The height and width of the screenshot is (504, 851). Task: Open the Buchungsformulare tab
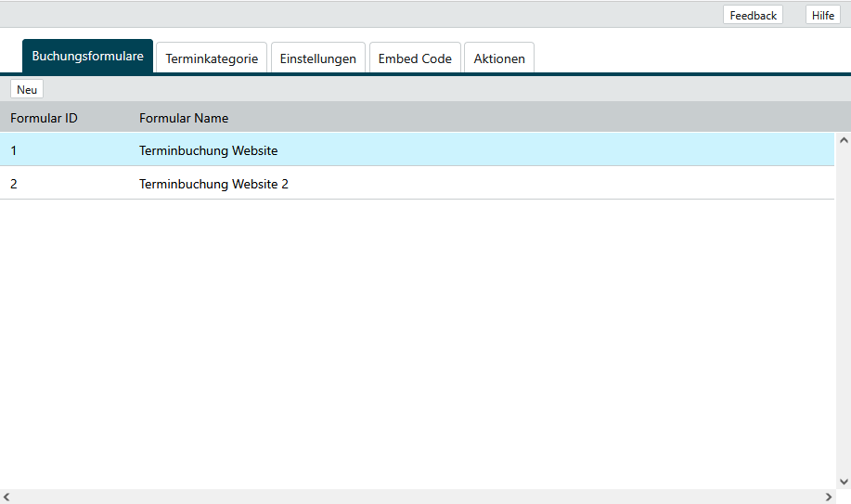[x=87, y=57]
